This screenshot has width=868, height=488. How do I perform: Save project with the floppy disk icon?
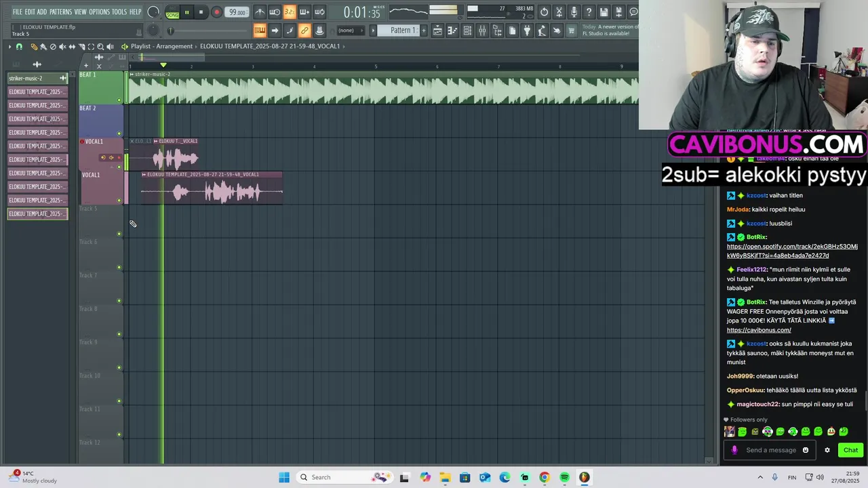click(604, 12)
